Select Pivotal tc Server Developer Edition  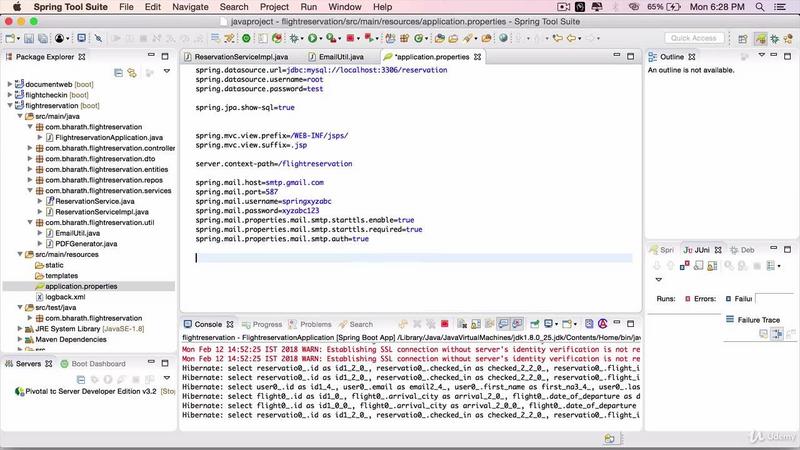91,391
